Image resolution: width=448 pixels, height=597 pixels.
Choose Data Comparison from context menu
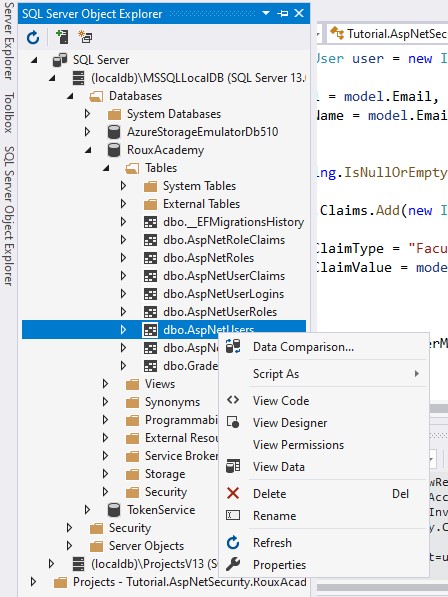point(324,347)
